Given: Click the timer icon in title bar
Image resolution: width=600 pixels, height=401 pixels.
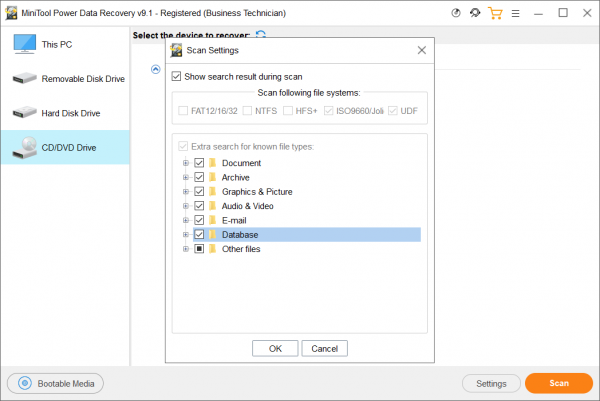Looking at the screenshot, I should (455, 13).
